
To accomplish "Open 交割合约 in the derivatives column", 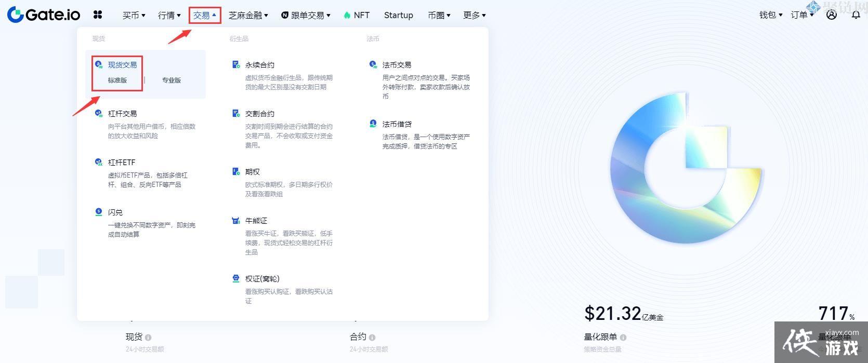I will coord(260,114).
